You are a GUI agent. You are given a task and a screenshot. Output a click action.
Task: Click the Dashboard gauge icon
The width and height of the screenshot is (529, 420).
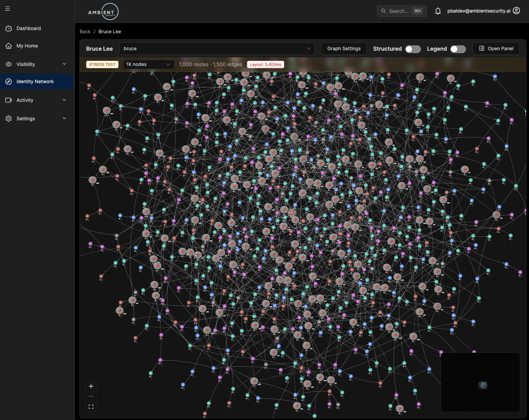[x=9, y=29]
